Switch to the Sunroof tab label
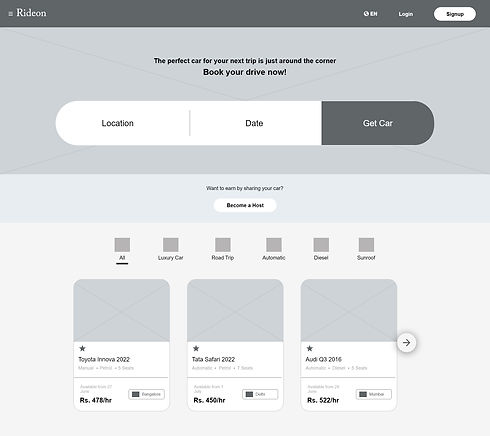Screen dimensions: 490x436 pos(366,258)
